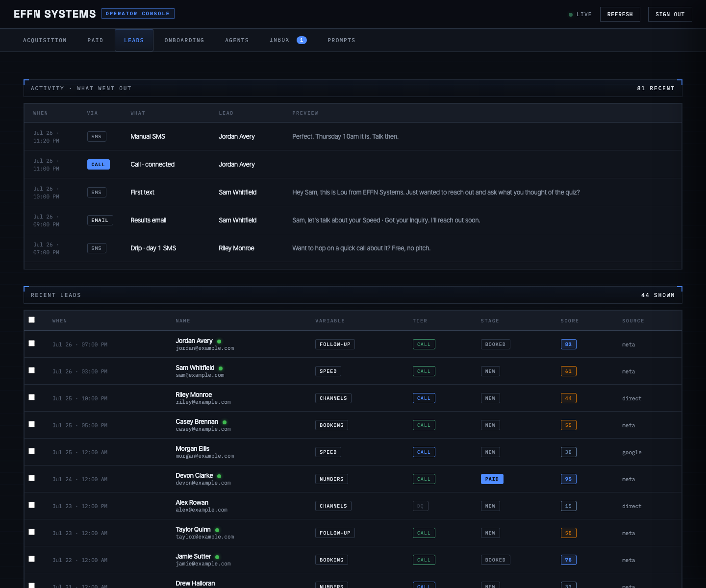The height and width of the screenshot is (588, 706).
Task: Click score 95 badge for Devon Clarke
Action: [x=568, y=479]
